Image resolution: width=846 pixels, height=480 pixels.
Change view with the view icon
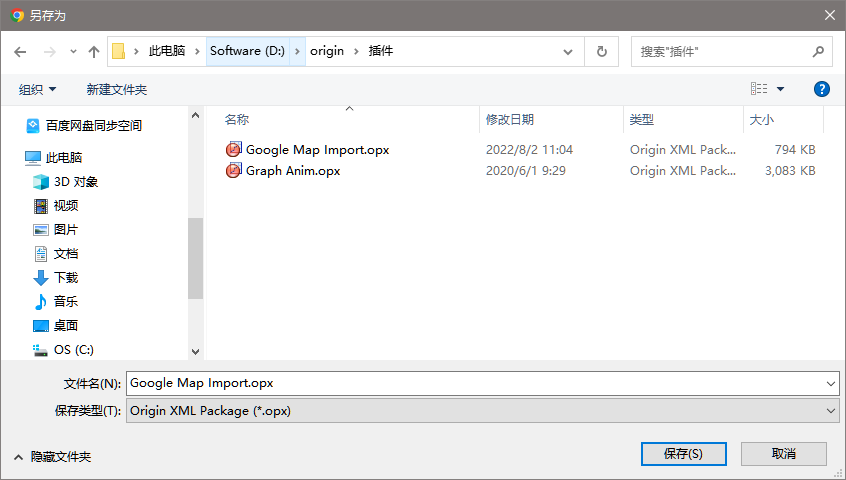pos(759,88)
